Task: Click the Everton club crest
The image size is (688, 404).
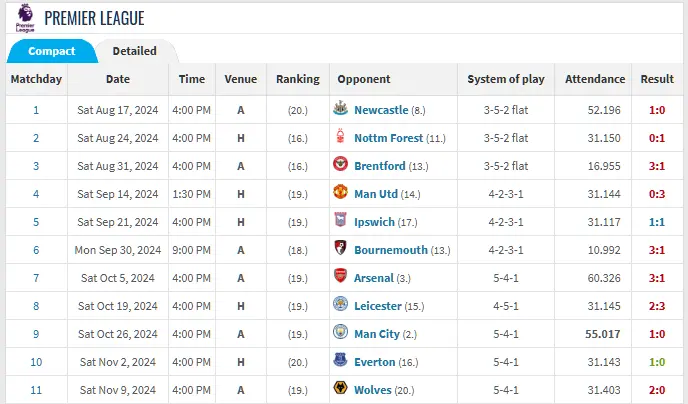Action: [341, 361]
